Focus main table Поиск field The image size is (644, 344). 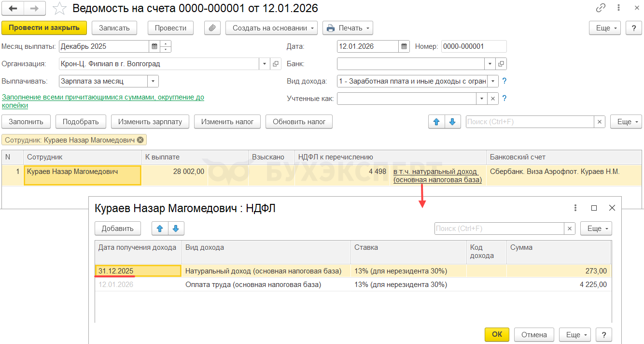coord(530,122)
